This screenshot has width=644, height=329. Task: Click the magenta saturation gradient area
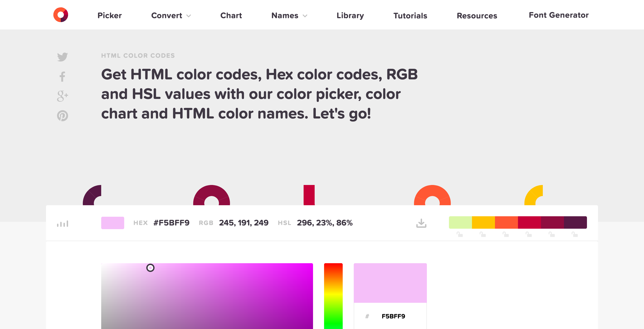tap(207, 296)
